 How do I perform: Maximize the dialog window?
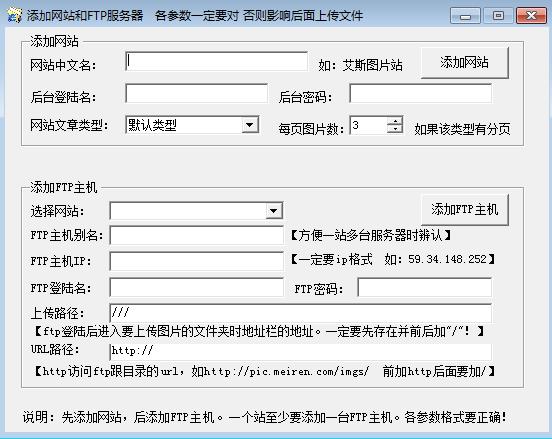[498, 16]
